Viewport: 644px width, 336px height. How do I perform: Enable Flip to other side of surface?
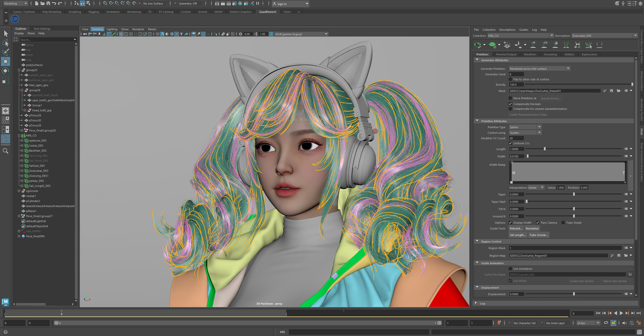[511, 80]
